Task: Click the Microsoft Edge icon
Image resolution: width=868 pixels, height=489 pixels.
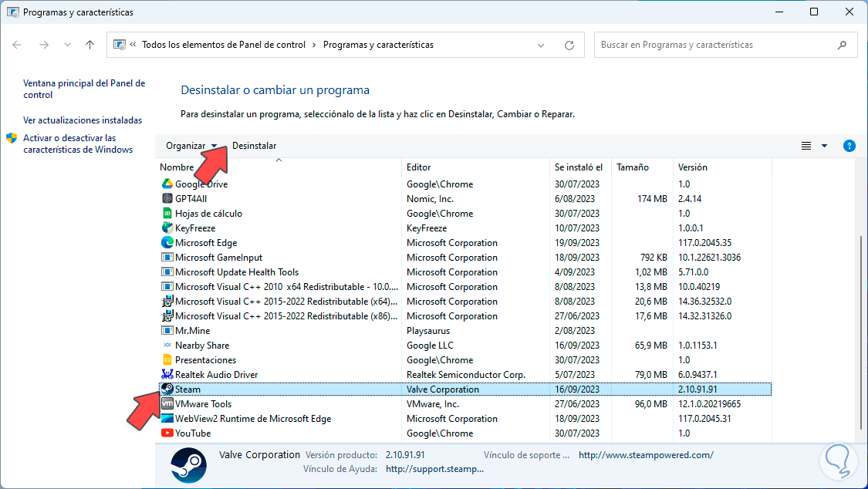Action: tap(167, 242)
